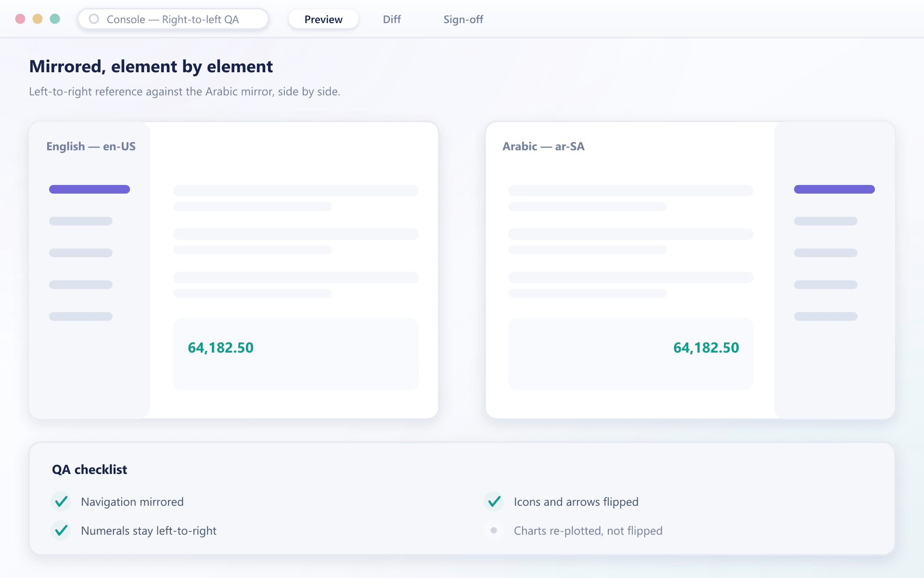Click the 64,182.50 value in the English panel
The height and width of the screenshot is (578, 924).
click(220, 348)
